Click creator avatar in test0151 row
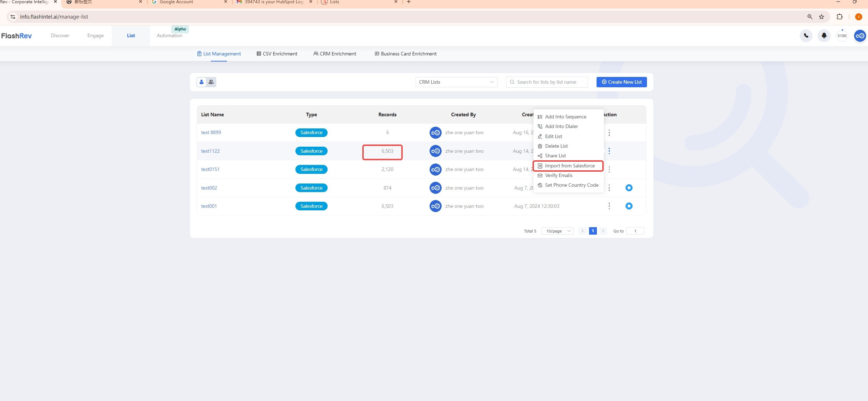The height and width of the screenshot is (401, 868). [435, 169]
